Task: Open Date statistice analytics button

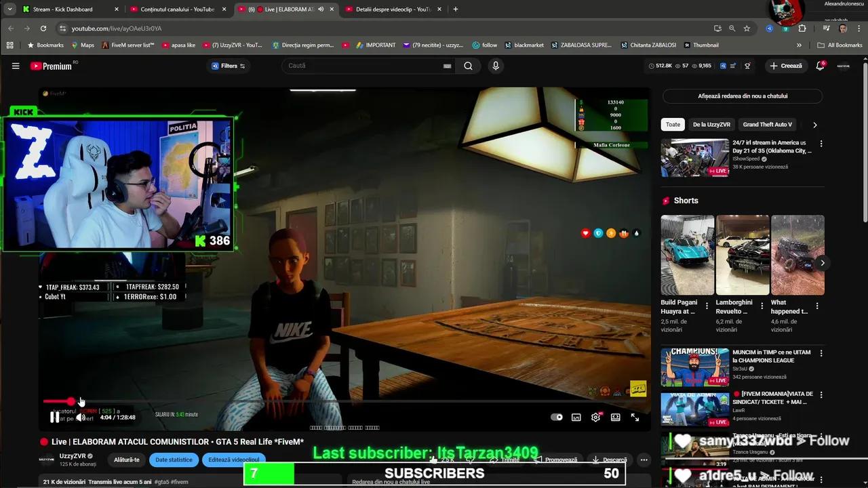Action: (174, 460)
